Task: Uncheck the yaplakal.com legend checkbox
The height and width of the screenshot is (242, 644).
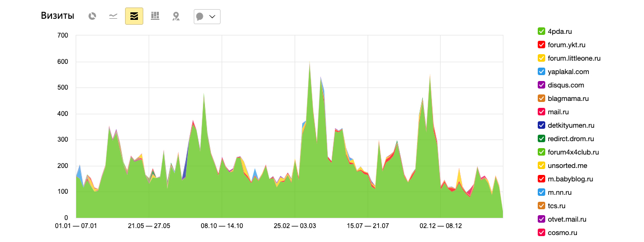Action: (x=541, y=71)
